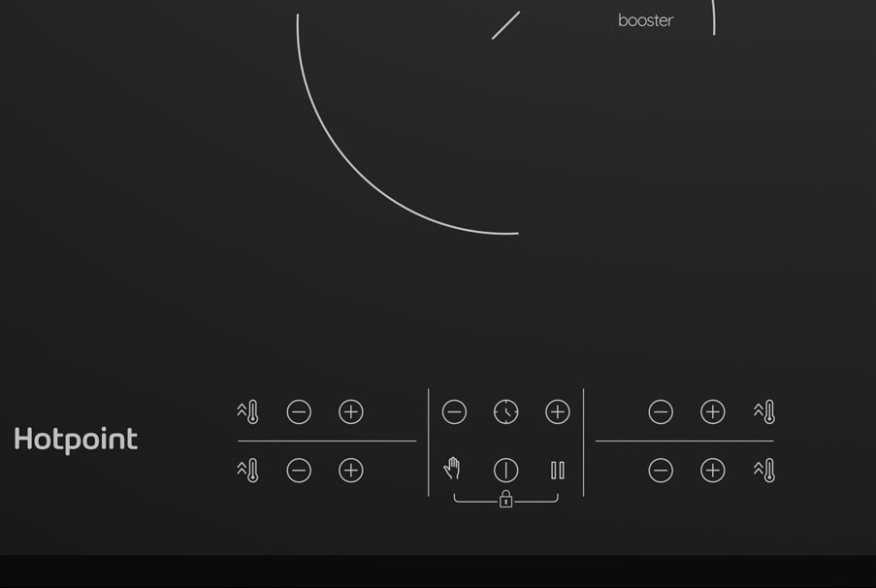
Task: Lower top-right zone heat with minus
Action: click(661, 412)
